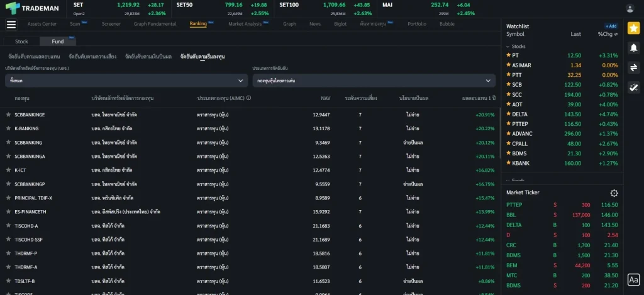
Task: Collapse the Stocks group in Watchlist
Action: [x=509, y=47]
